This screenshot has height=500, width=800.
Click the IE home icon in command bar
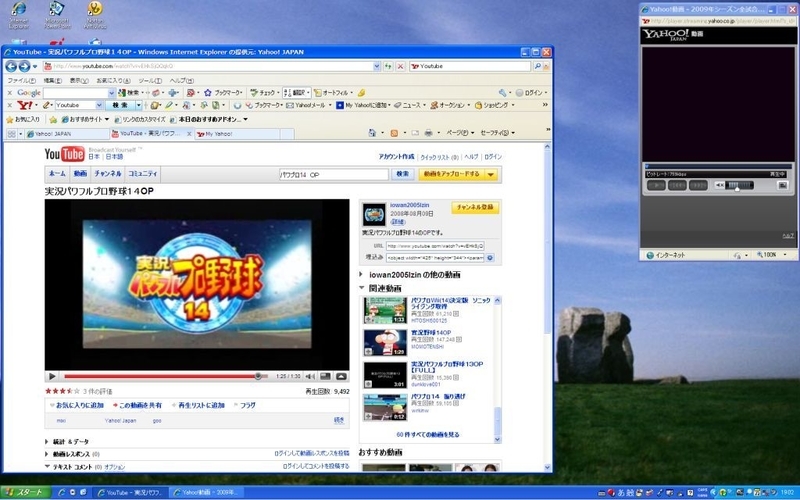(372, 133)
